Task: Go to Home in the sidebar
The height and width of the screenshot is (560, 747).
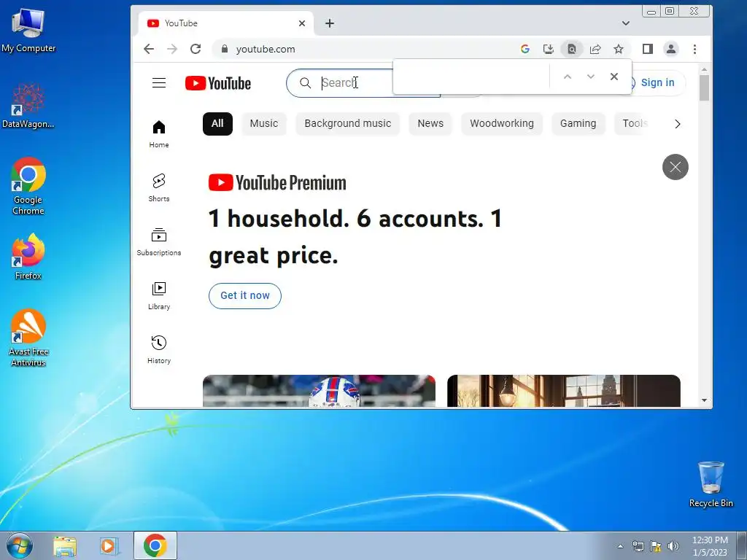Action: click(158, 134)
